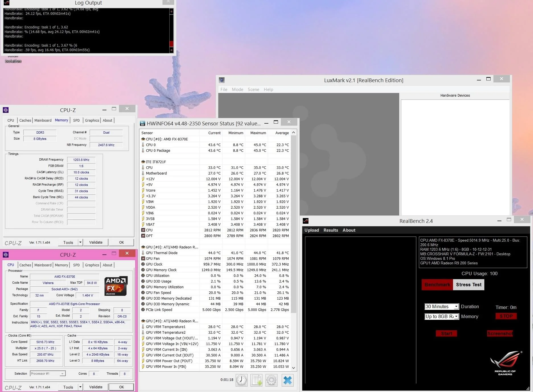Image resolution: width=533 pixels, height=392 pixels.
Task: Open the LuxMark File menu
Action: click(x=224, y=89)
